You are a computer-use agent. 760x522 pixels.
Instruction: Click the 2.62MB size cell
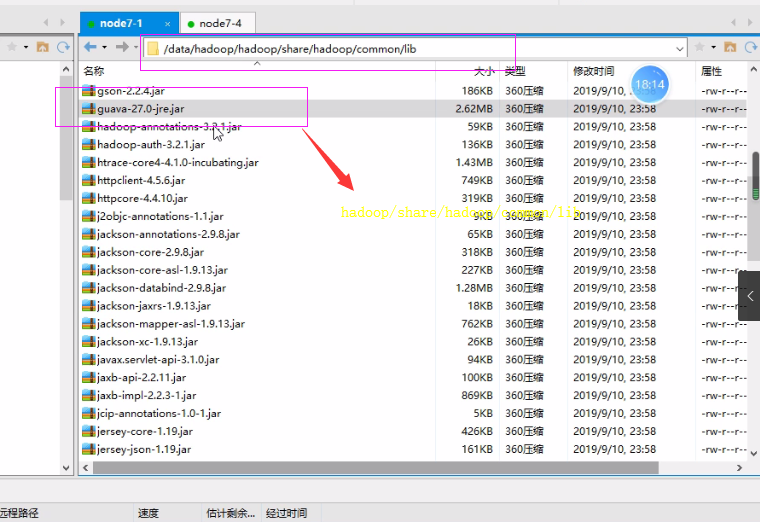474,109
